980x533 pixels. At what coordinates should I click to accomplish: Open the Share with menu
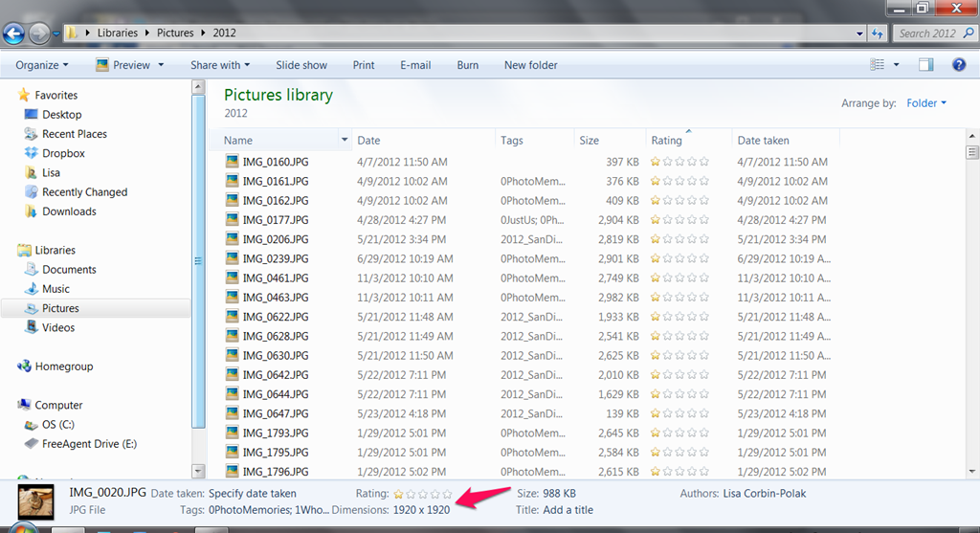pyautogui.click(x=219, y=65)
